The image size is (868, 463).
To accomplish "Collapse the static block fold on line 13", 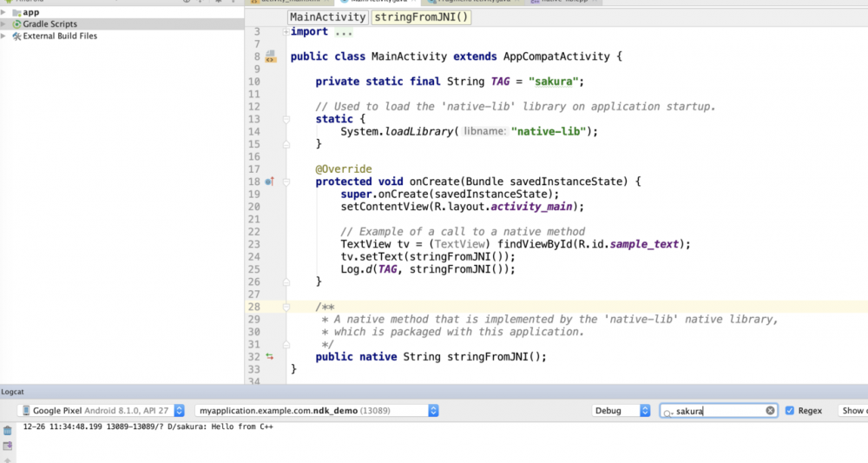I will tap(285, 119).
